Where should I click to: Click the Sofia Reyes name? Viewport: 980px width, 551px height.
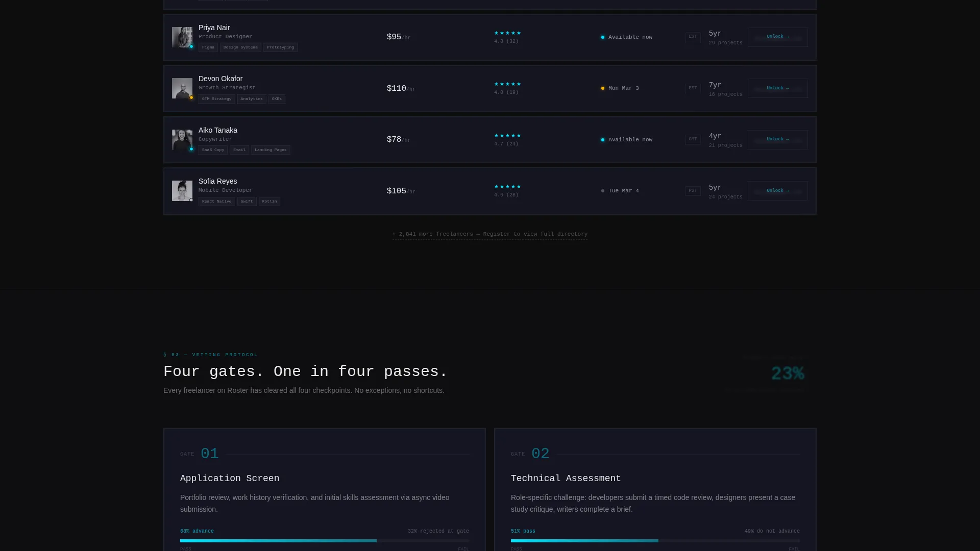pos(218,181)
